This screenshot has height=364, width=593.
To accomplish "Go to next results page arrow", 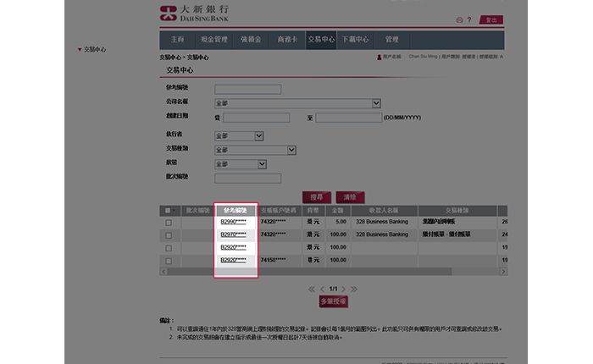I will [x=343, y=290].
